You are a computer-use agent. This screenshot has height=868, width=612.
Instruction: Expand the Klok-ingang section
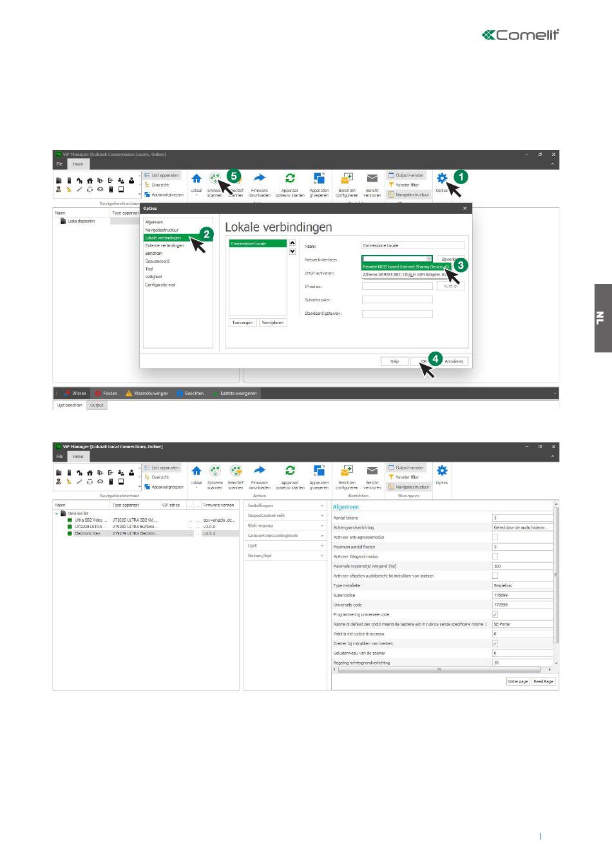point(285,525)
